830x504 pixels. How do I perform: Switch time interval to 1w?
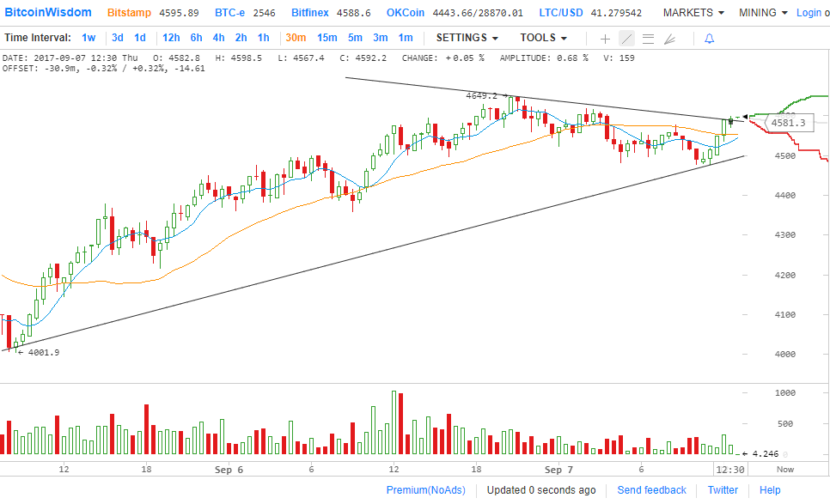point(88,38)
